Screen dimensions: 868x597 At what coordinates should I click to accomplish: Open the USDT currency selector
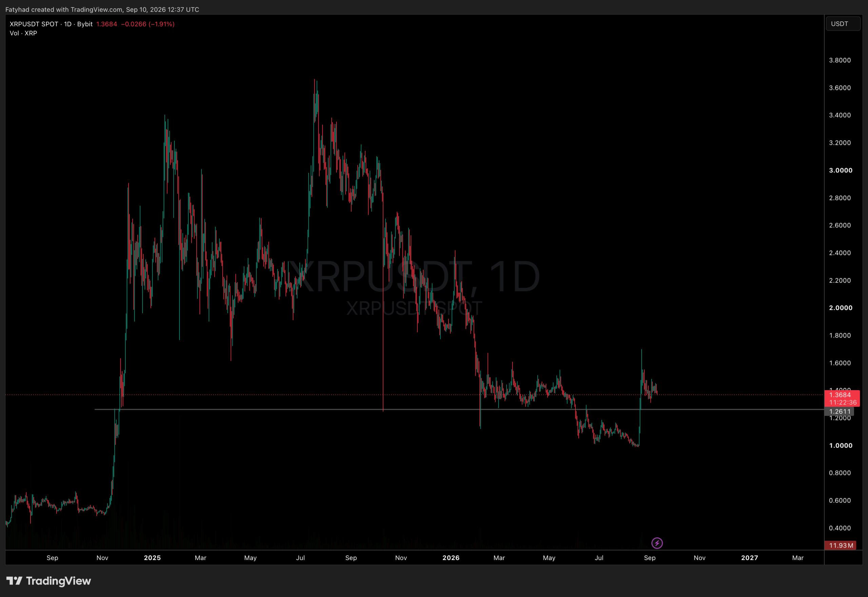tap(843, 24)
